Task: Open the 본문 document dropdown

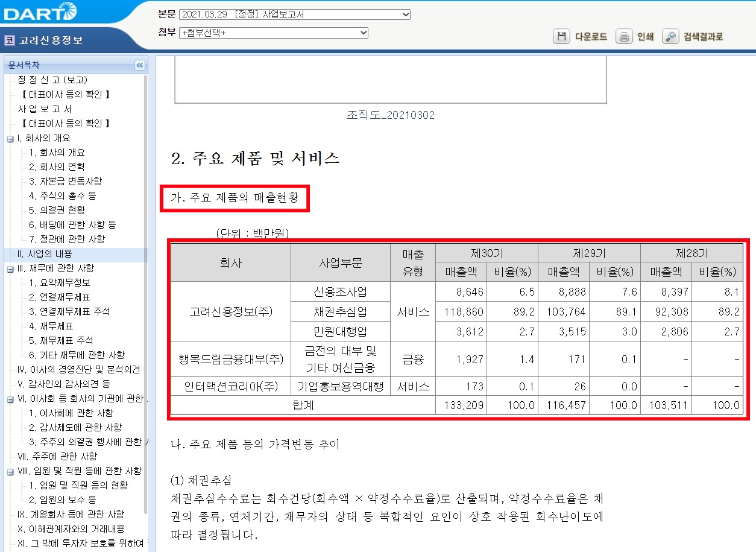Action: pos(295,14)
